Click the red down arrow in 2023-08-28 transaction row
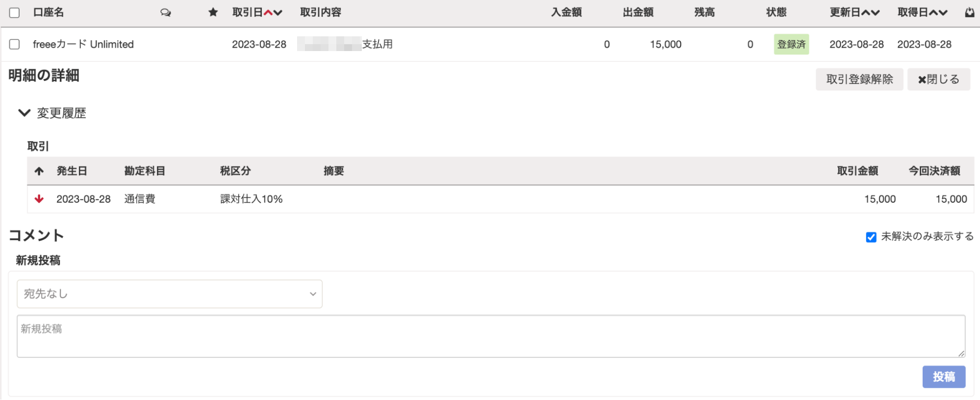This screenshot has height=400, width=980. tap(39, 199)
